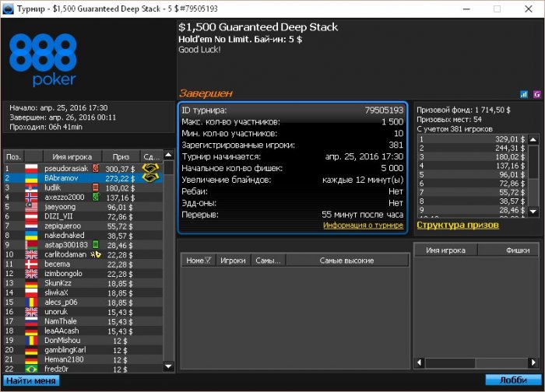Image resolution: width=545 pixels, height=392 pixels.
Task: Sort by 'Приз' column header
Action: [120, 156]
